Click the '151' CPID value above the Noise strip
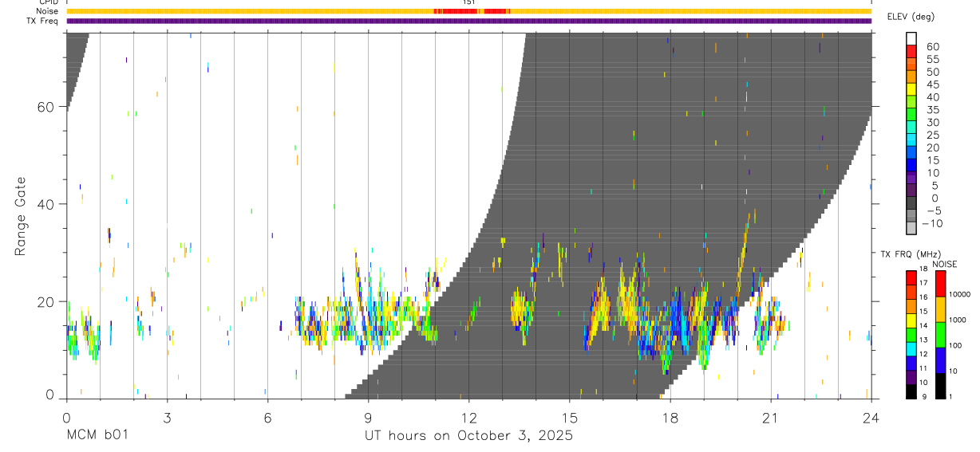This screenshot has width=980, height=452. tap(469, 2)
